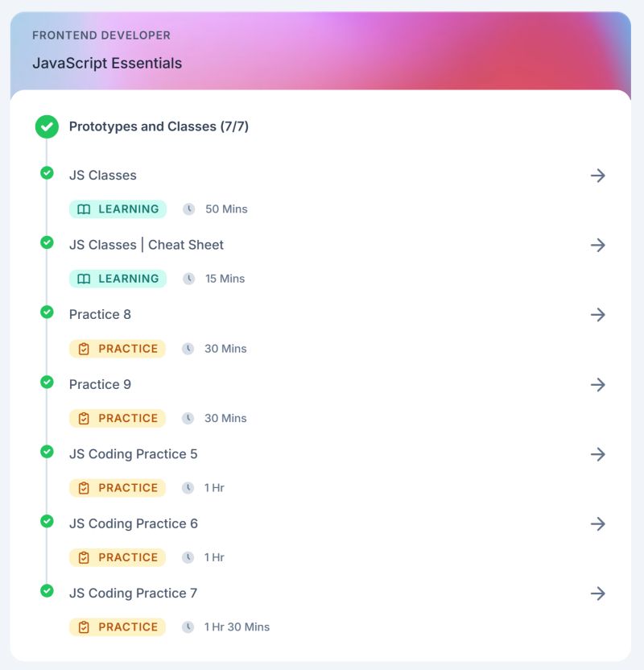Open JS Classes using its arrow icon
The width and height of the screenshot is (644, 670).
597,176
